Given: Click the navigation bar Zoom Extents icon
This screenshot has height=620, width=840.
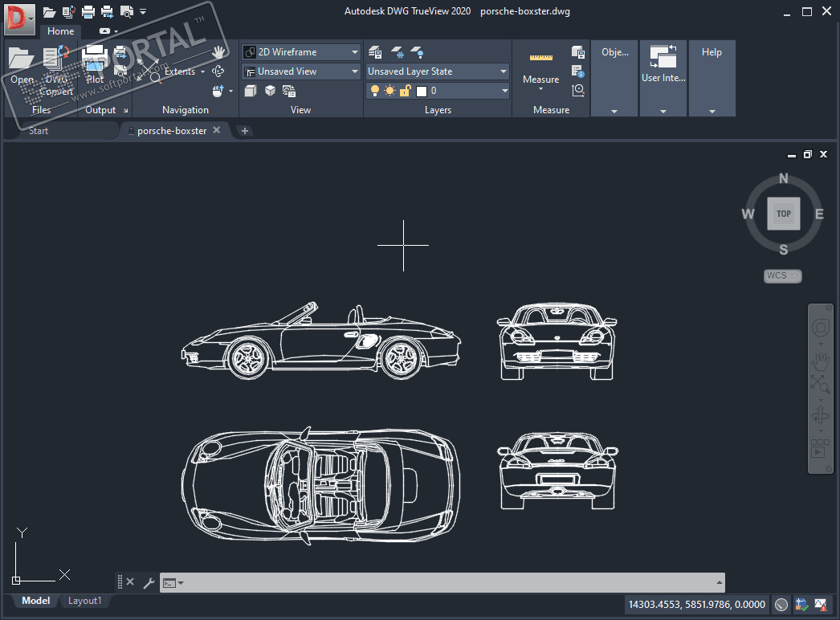Looking at the screenshot, I should pos(820,384).
